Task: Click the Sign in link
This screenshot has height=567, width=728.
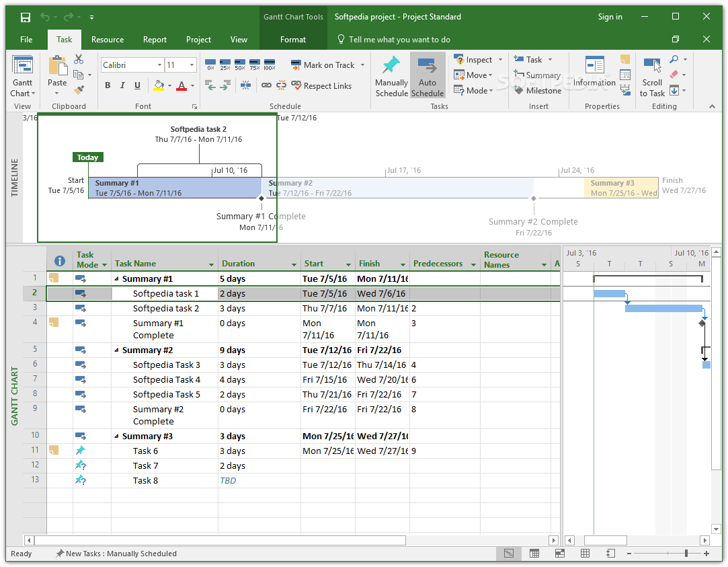Action: click(x=610, y=17)
